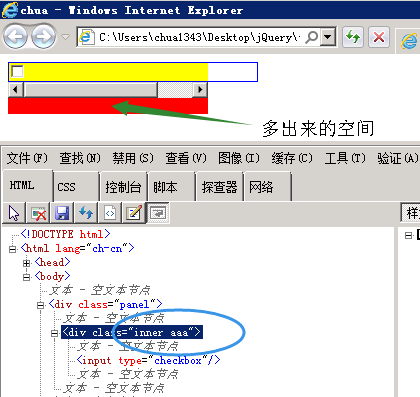Click the edit pencil icon in toolbar
Image resolution: width=420 pixels, height=397 pixels.
click(x=134, y=213)
